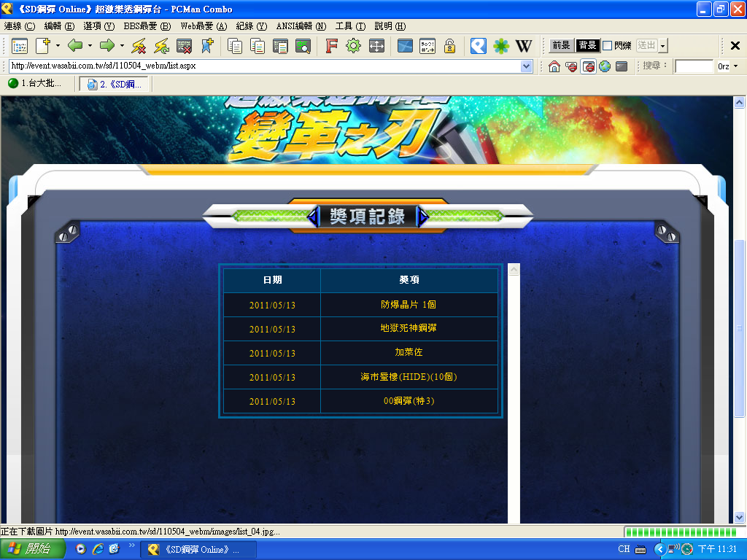Open the ANSI編輯 (N) menu
Screen dimensions: 747x560
pyautogui.click(x=301, y=26)
